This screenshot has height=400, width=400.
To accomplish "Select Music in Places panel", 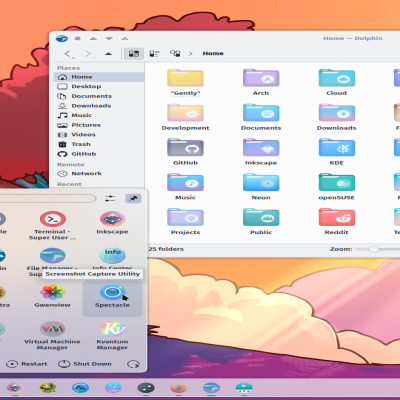I will tap(99, 115).
